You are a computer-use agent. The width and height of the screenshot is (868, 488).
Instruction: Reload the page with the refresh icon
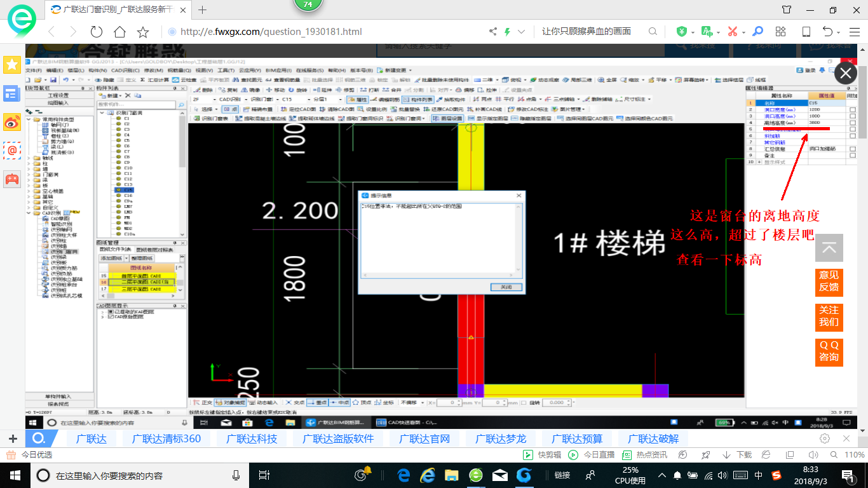coord(97,32)
